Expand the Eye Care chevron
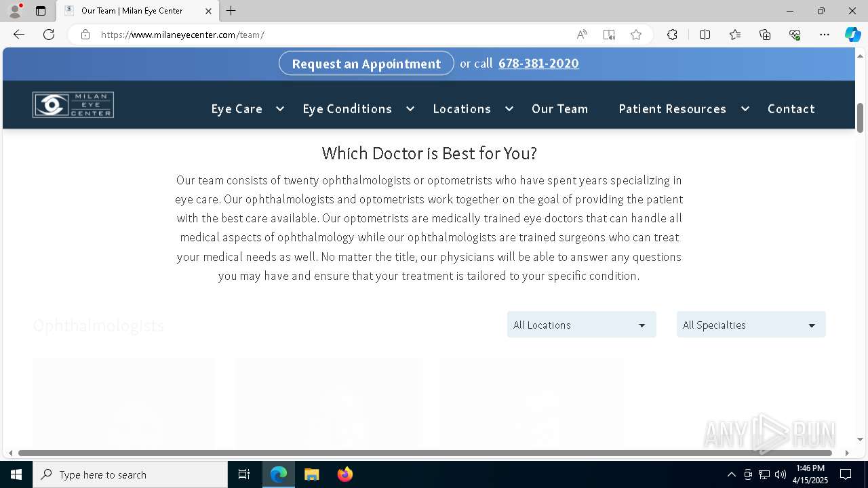Image resolution: width=868 pixels, height=488 pixels. (280, 108)
